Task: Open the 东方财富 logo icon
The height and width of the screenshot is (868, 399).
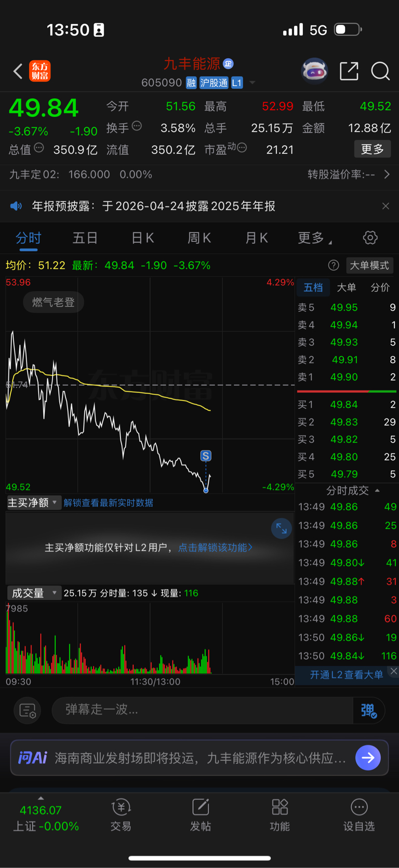Action: [40, 71]
